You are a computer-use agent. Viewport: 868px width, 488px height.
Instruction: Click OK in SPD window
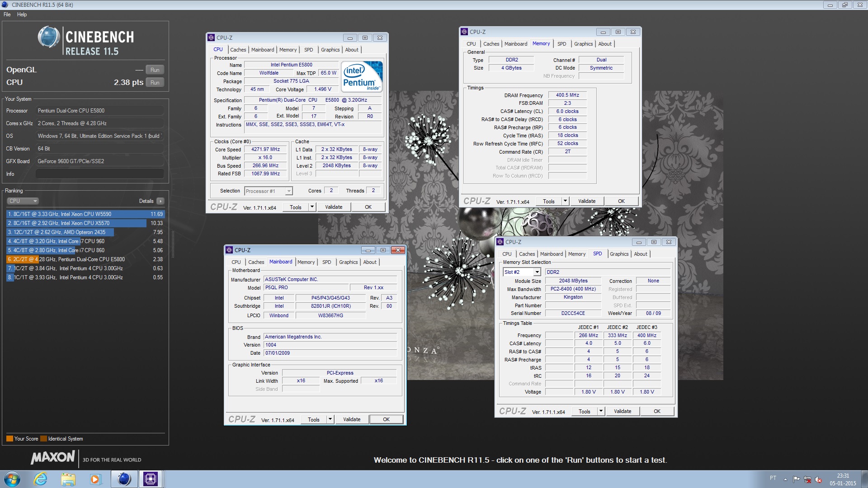click(x=657, y=411)
